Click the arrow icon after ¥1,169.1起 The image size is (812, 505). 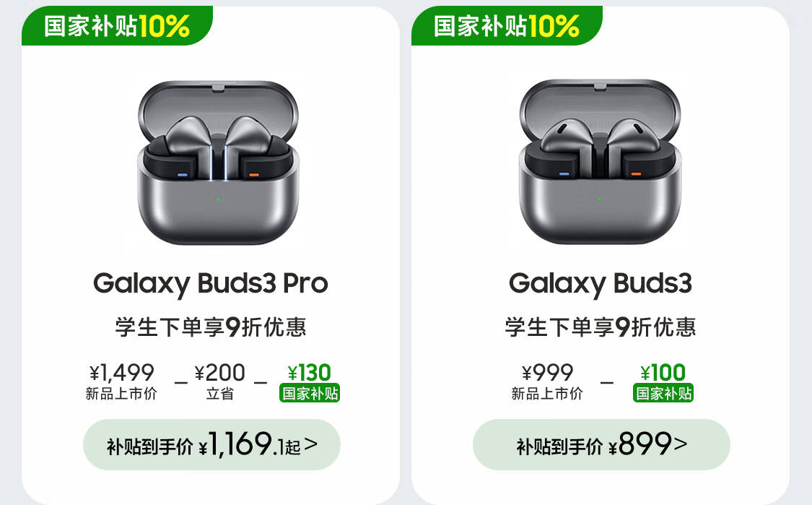pyautogui.click(x=311, y=444)
